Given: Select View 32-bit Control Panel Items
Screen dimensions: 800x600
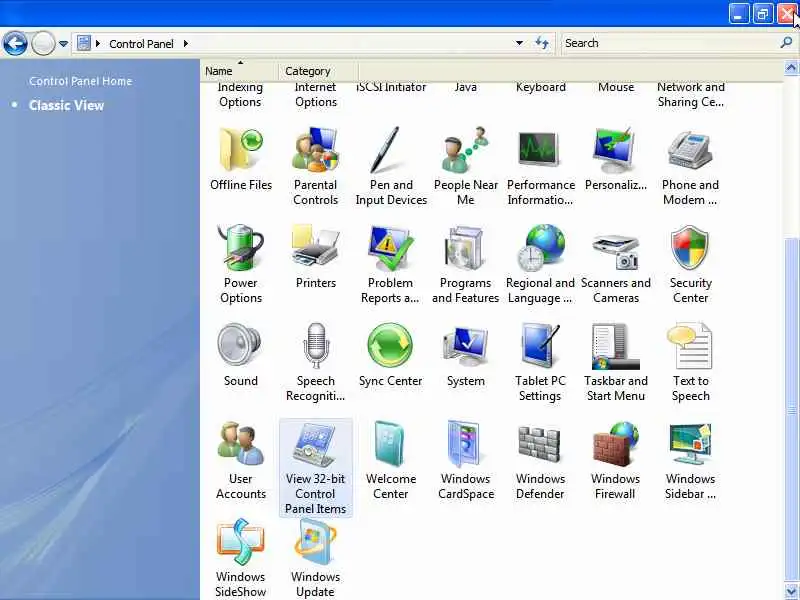Looking at the screenshot, I should tap(316, 468).
